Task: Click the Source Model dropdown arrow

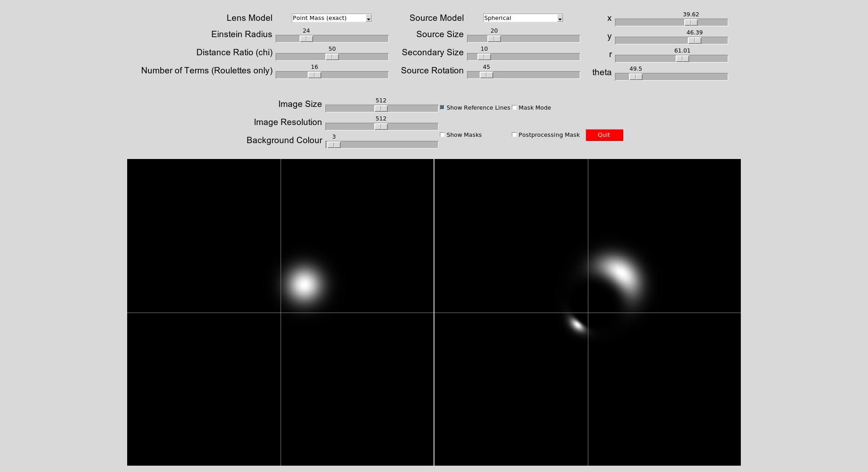Action: [x=560, y=19]
